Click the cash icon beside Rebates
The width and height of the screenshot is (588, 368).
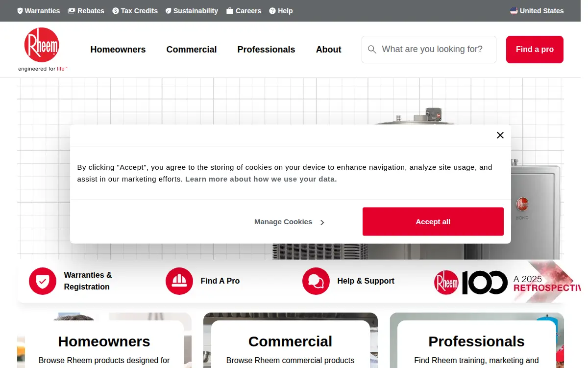click(x=72, y=11)
